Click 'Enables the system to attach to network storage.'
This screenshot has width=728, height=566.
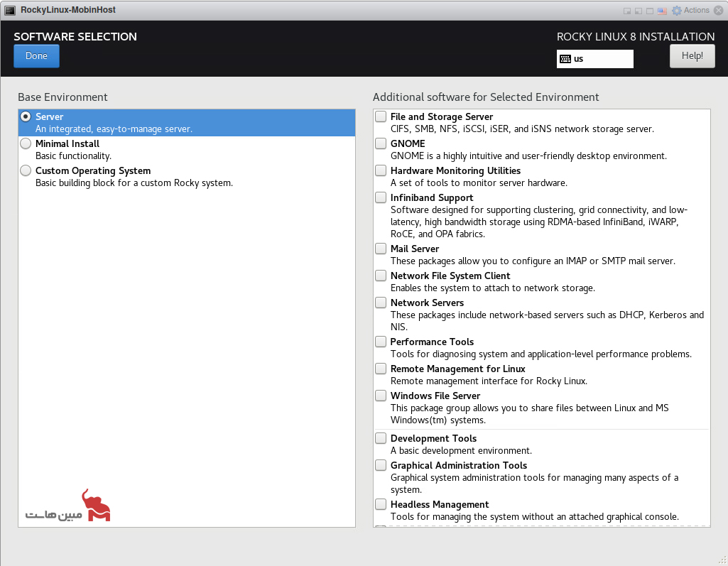pos(493,288)
